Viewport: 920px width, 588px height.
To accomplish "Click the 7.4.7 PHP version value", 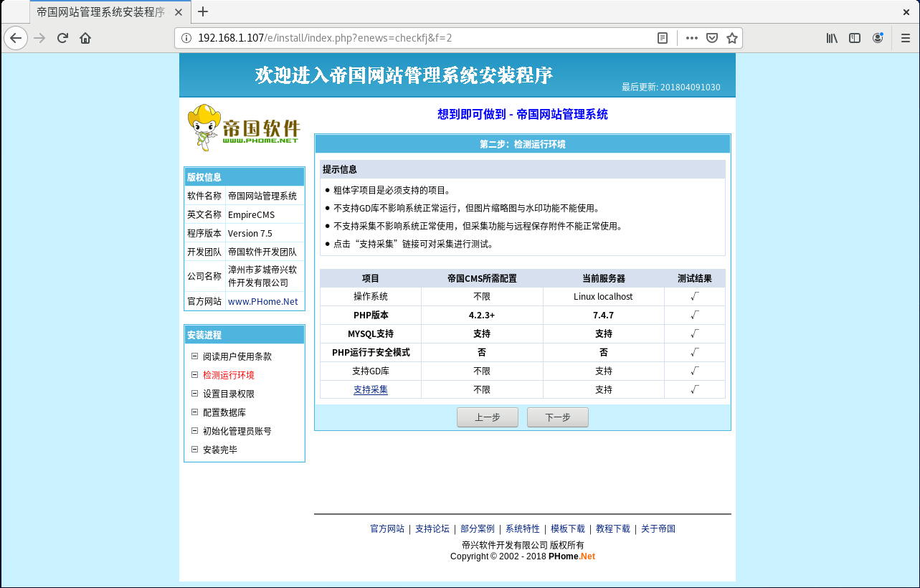I will [603, 315].
